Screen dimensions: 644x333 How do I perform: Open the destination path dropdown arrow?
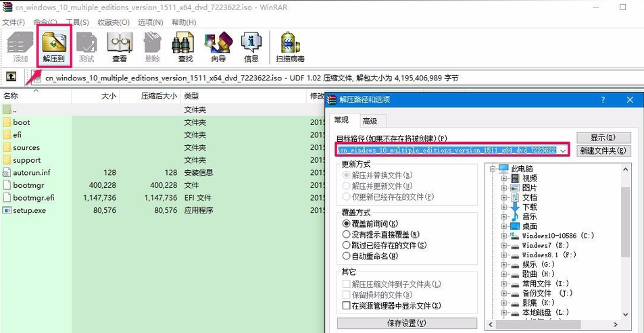(x=563, y=151)
